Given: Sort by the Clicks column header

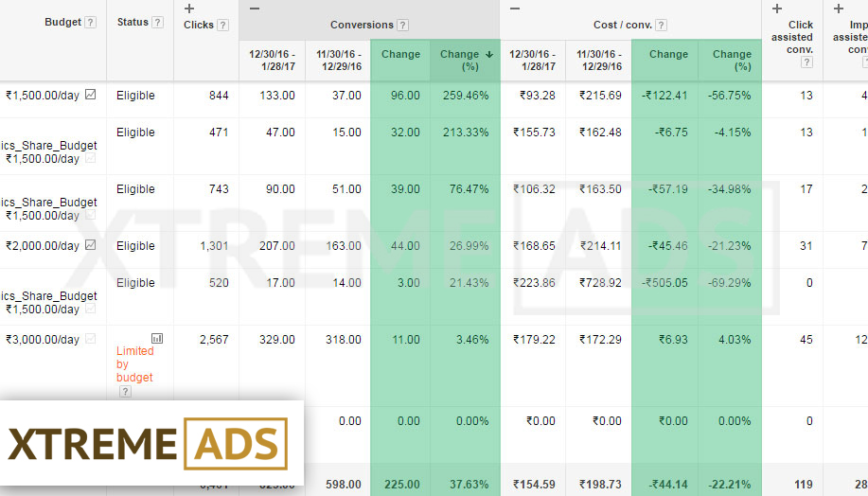Looking at the screenshot, I should (x=198, y=25).
